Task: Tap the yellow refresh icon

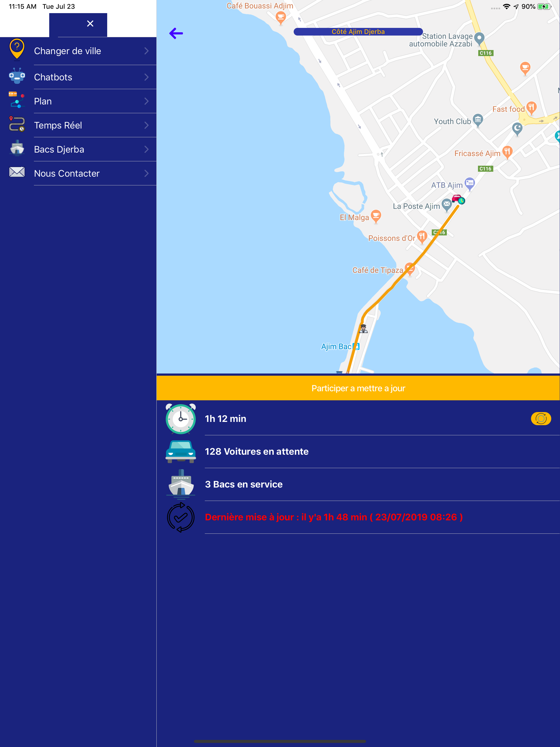Action: [541, 419]
